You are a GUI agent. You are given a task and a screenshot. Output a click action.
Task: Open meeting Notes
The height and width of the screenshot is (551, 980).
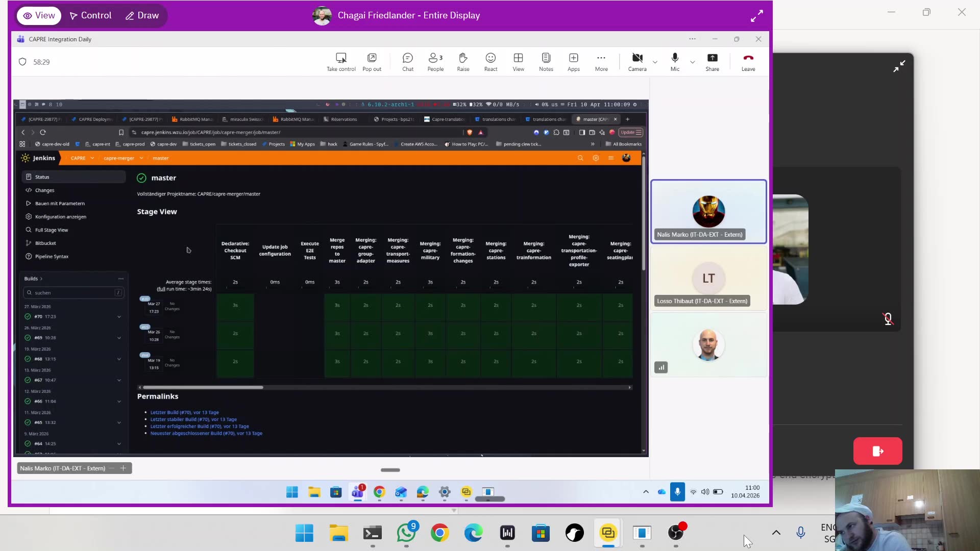[546, 62]
